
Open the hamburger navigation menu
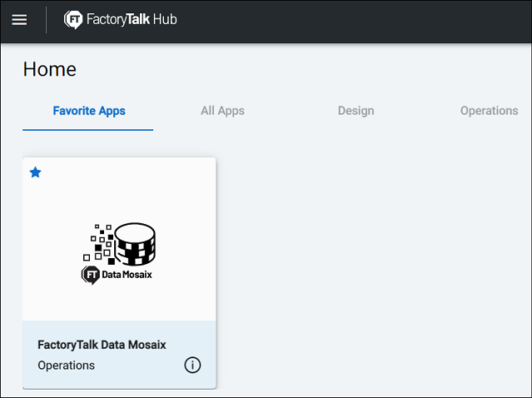pos(19,20)
